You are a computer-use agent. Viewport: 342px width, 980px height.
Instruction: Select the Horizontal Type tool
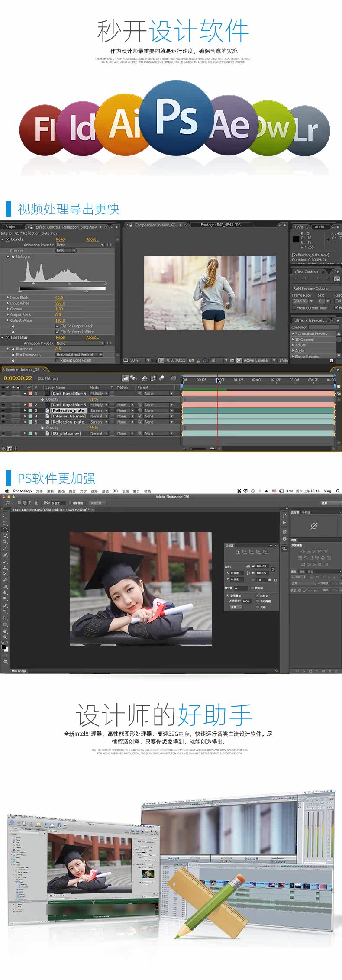click(x=5, y=612)
